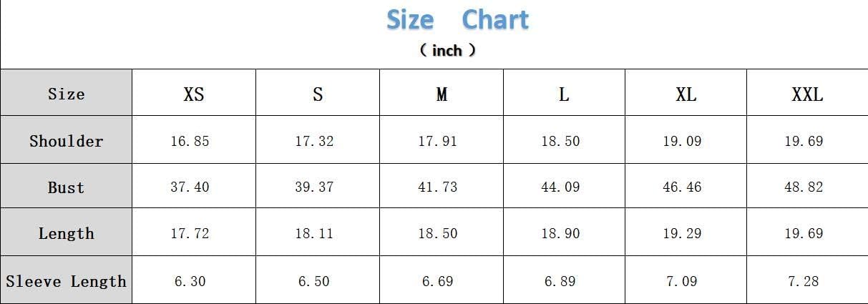
Task: Click the Bust row label
Action: tap(67, 187)
